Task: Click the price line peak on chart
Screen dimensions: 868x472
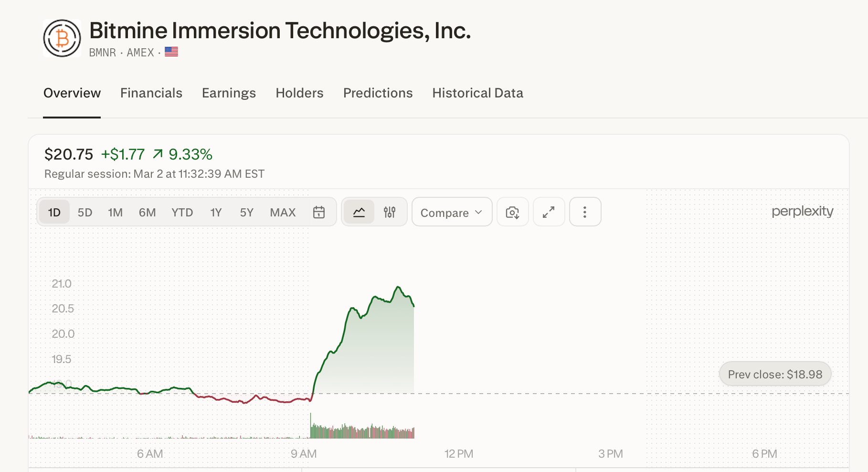Action: [398, 287]
